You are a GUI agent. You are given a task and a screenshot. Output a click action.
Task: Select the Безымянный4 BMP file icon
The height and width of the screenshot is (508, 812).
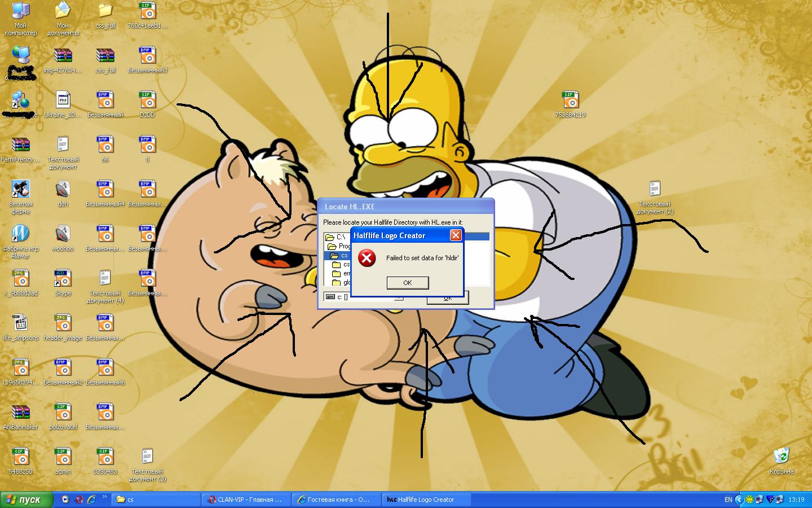105,194
